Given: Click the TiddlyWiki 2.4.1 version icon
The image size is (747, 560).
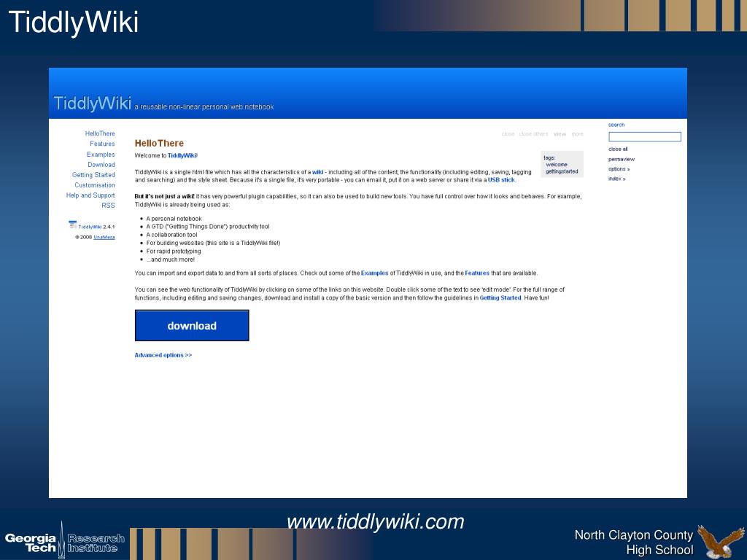Looking at the screenshot, I should point(72,225).
